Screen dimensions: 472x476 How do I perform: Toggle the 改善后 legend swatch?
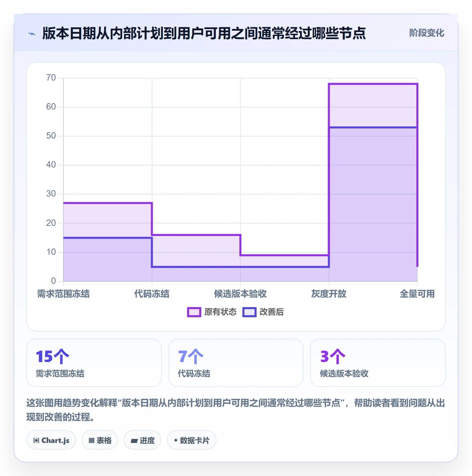click(x=249, y=312)
